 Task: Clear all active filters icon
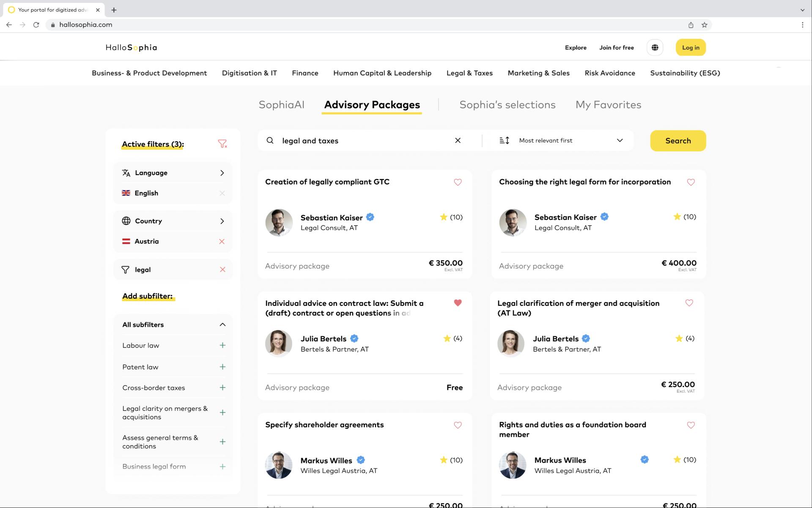point(222,144)
